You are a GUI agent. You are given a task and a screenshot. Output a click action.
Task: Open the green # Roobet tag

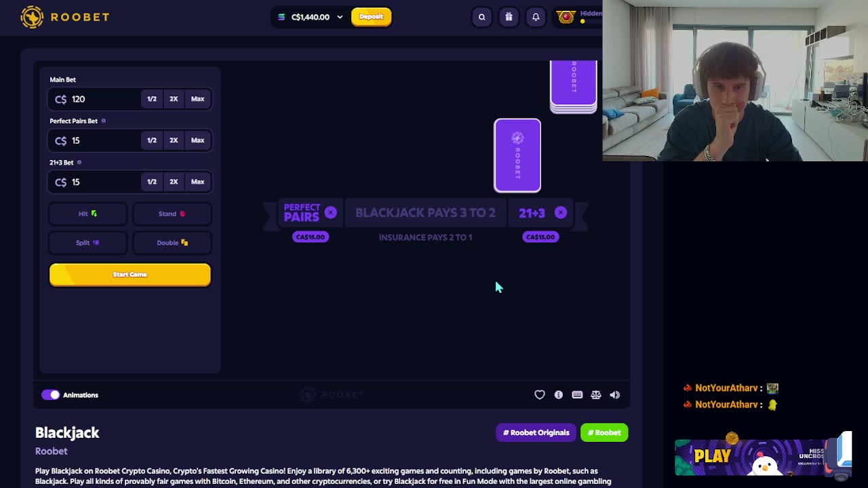[604, 432]
